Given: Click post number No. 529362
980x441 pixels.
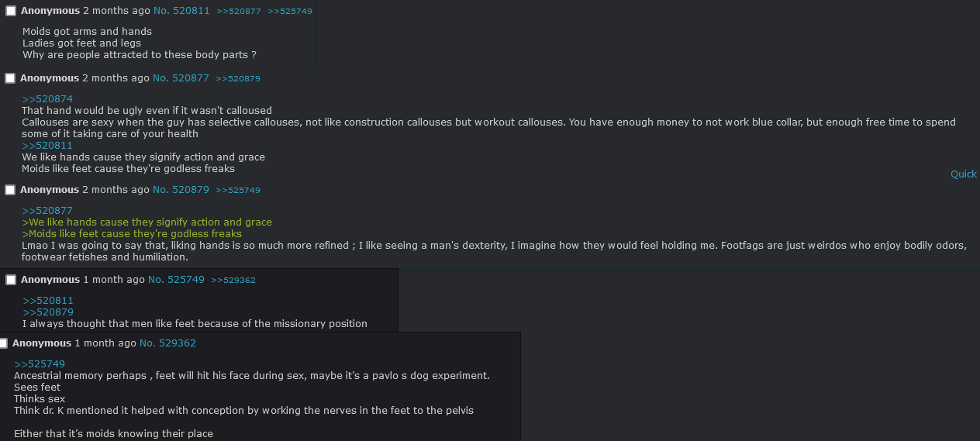Looking at the screenshot, I should click(x=167, y=343).
